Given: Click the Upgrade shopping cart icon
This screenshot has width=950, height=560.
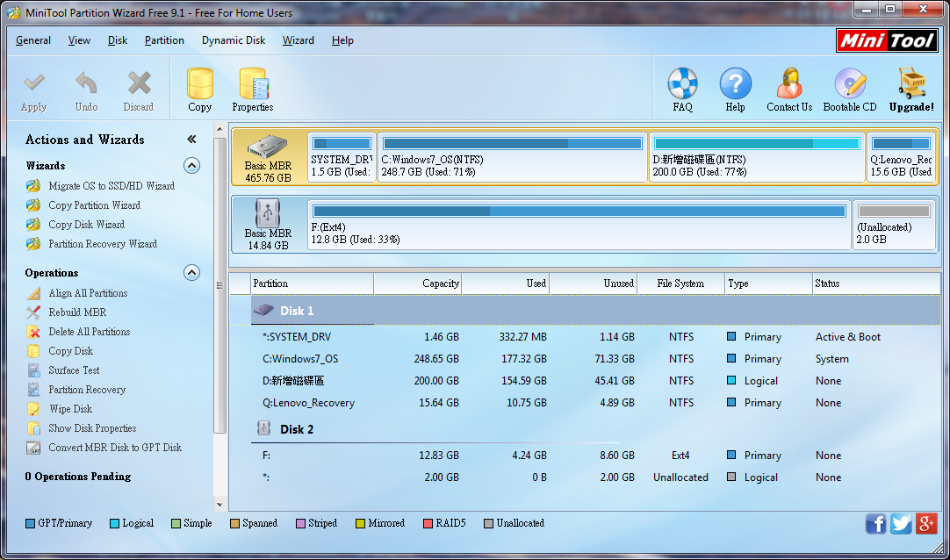Looking at the screenshot, I should tap(912, 83).
